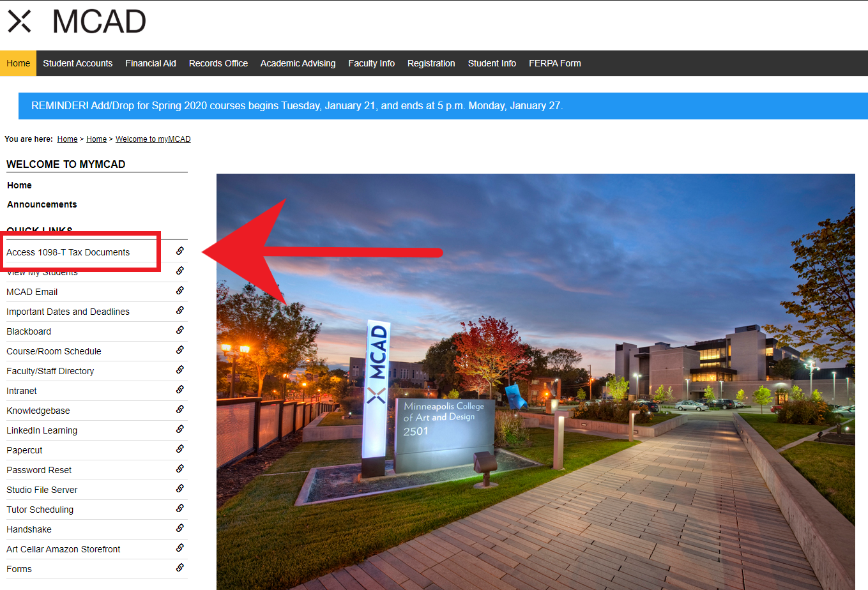868x590 pixels.
Task: Open the Studio File Server link
Action: pyautogui.click(x=42, y=490)
